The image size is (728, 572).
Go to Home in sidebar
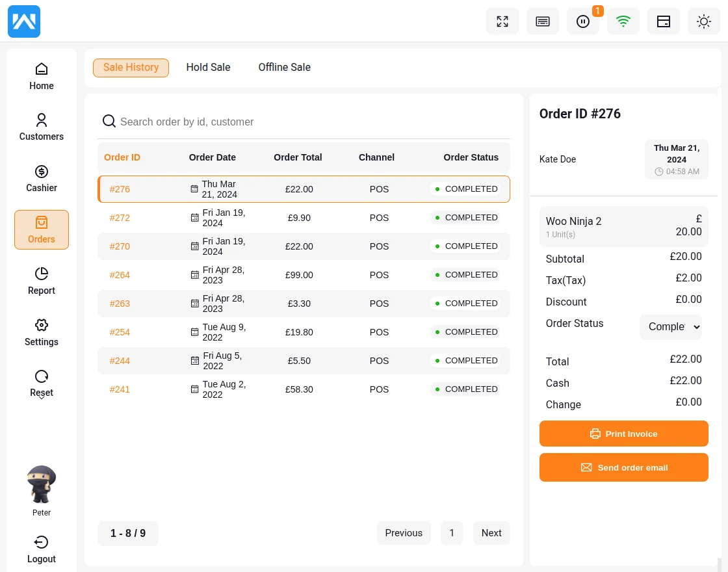point(42,76)
